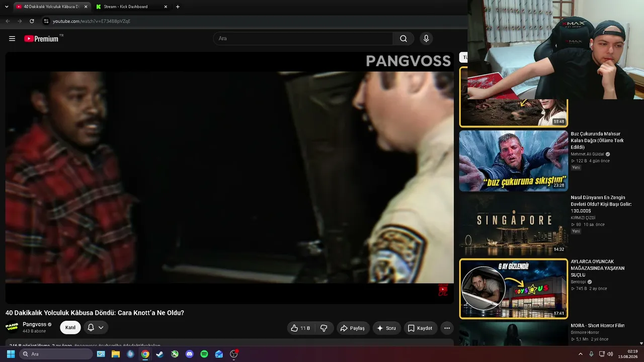Open KIRMIZI ÇİZGİ channel link

click(583, 218)
